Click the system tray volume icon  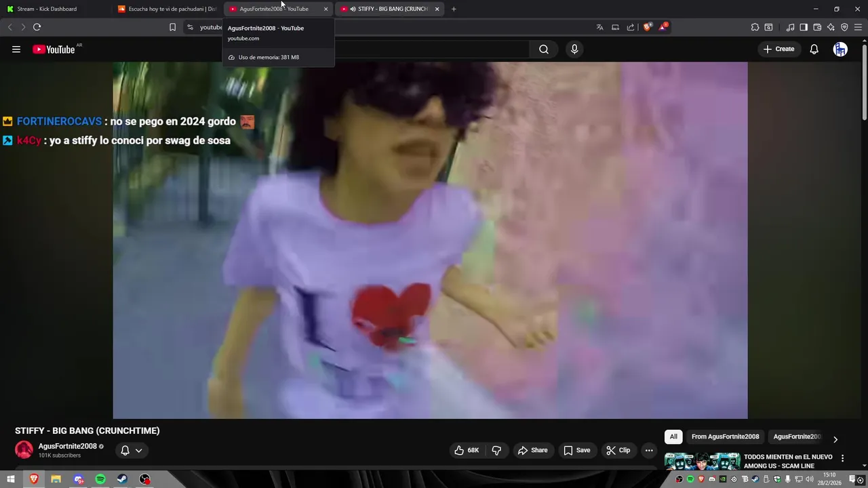pos(809,479)
